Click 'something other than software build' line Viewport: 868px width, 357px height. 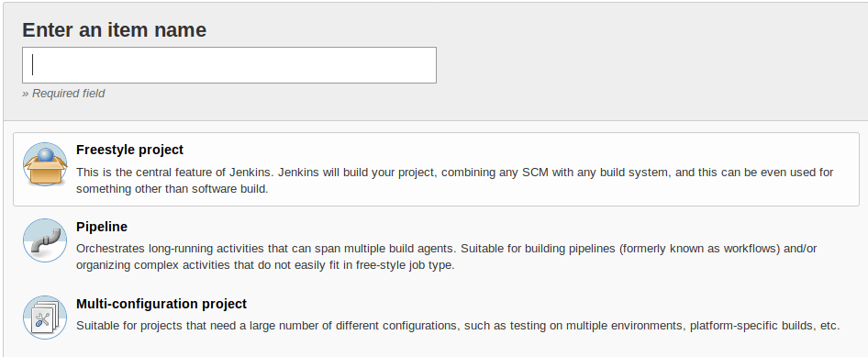tap(172, 189)
